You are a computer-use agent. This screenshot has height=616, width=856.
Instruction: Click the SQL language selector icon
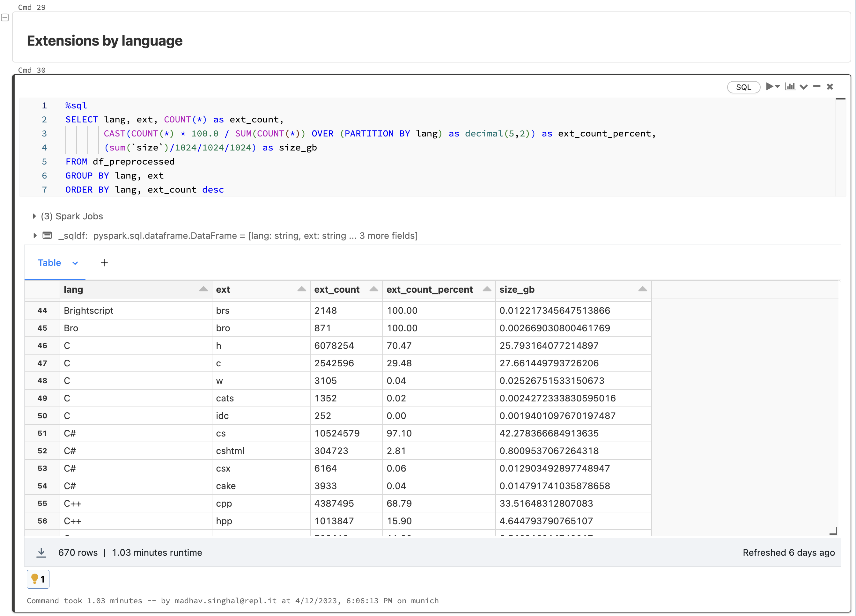point(742,86)
